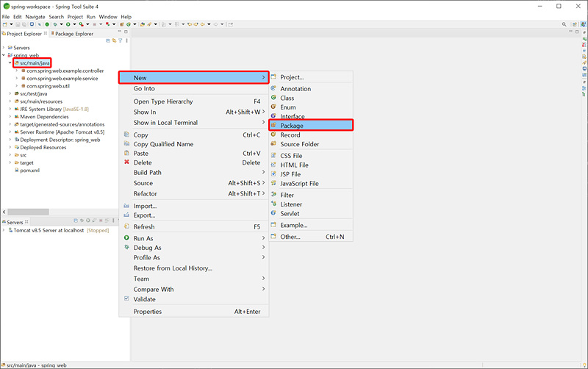
Task: Select the Project Explorer tab
Action: click(24, 34)
